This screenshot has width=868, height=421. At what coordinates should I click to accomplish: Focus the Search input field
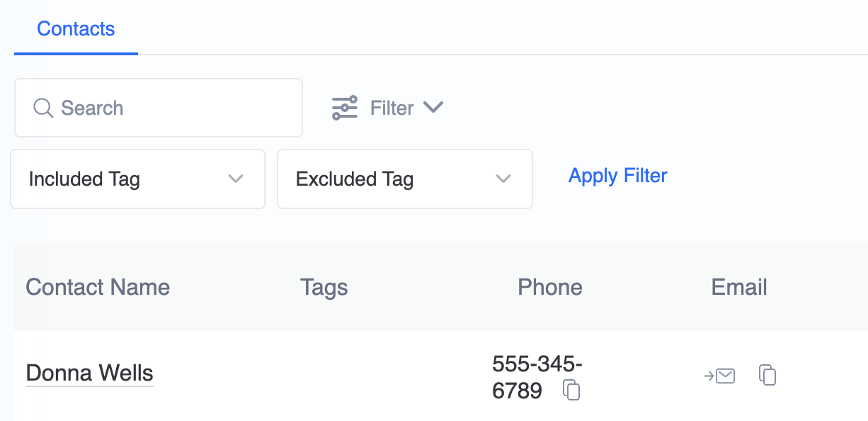159,108
